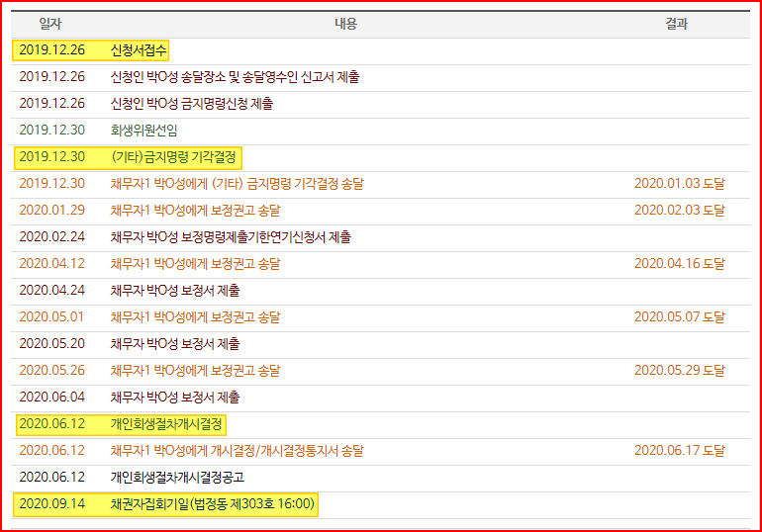Select 금지명령 기각결정 송달 to 채무자1 entry
This screenshot has width=762, height=532.
point(237,184)
